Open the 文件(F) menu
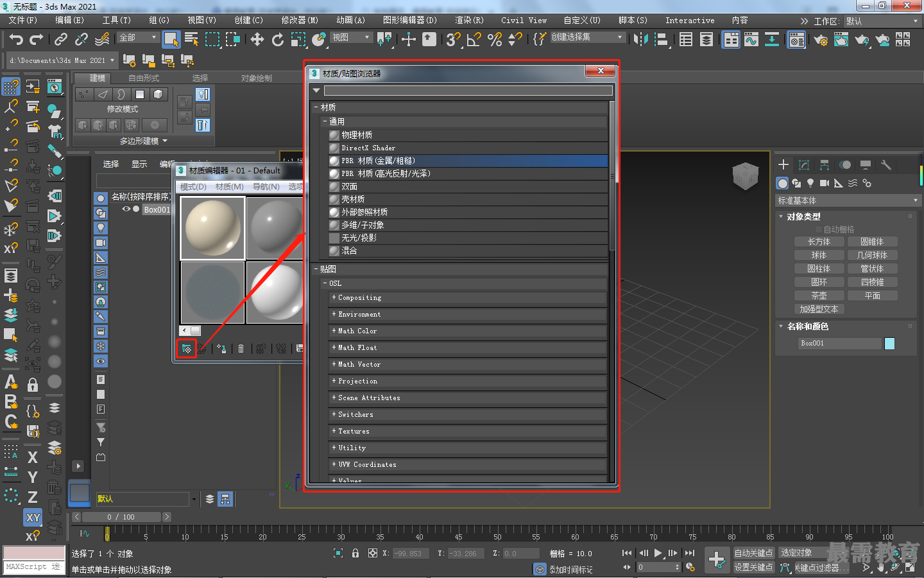 tap(23, 21)
